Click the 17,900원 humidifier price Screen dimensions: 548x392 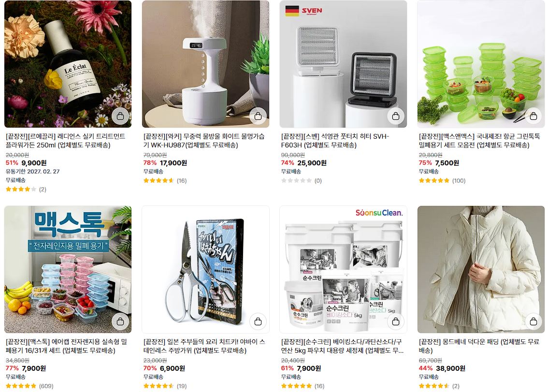pyautogui.click(x=173, y=162)
